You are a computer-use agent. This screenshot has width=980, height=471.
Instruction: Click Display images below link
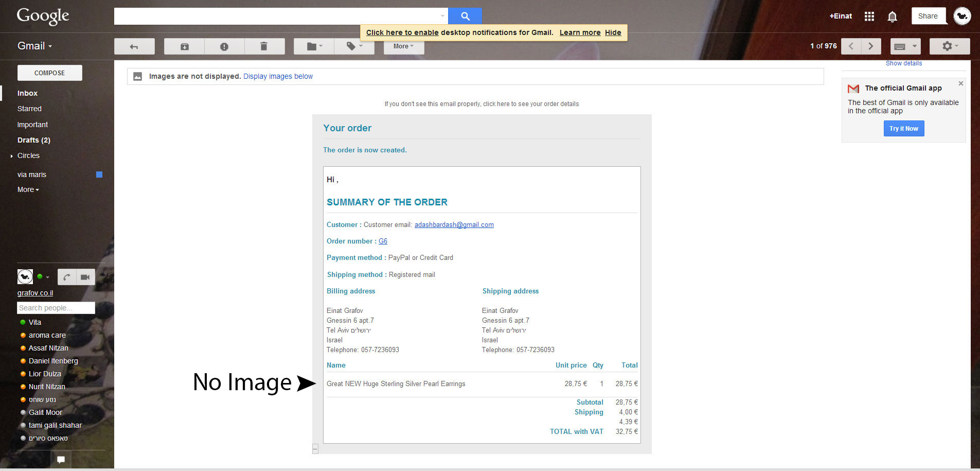point(278,76)
